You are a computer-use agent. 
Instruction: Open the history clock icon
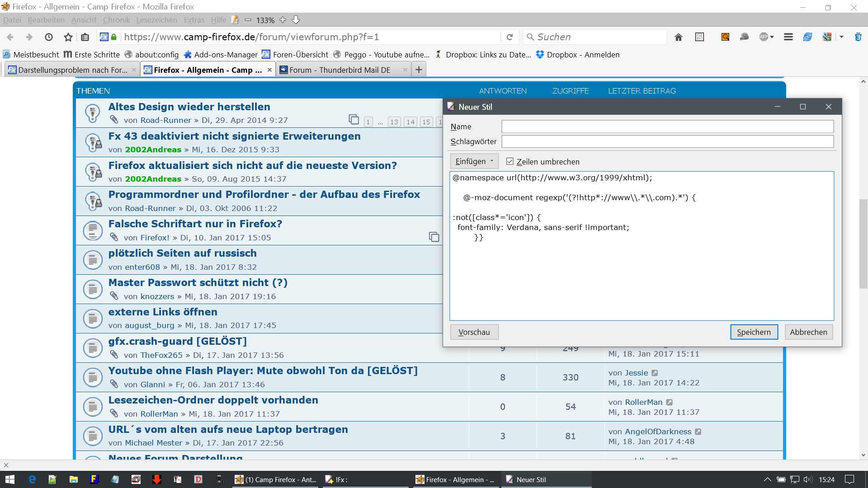(x=49, y=37)
